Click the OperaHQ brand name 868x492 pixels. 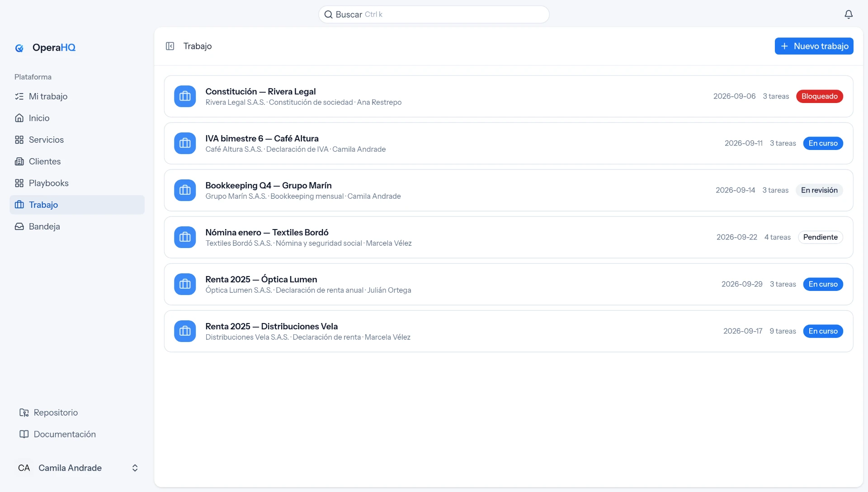click(x=54, y=48)
